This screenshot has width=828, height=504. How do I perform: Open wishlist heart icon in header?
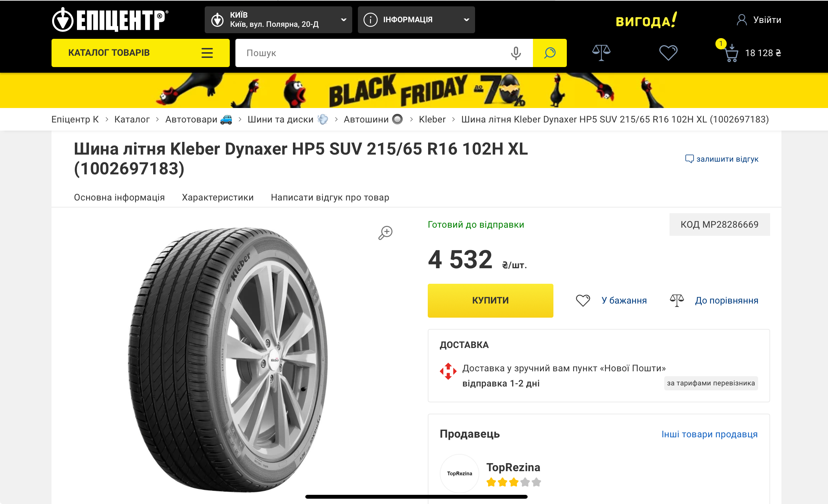[x=668, y=53]
